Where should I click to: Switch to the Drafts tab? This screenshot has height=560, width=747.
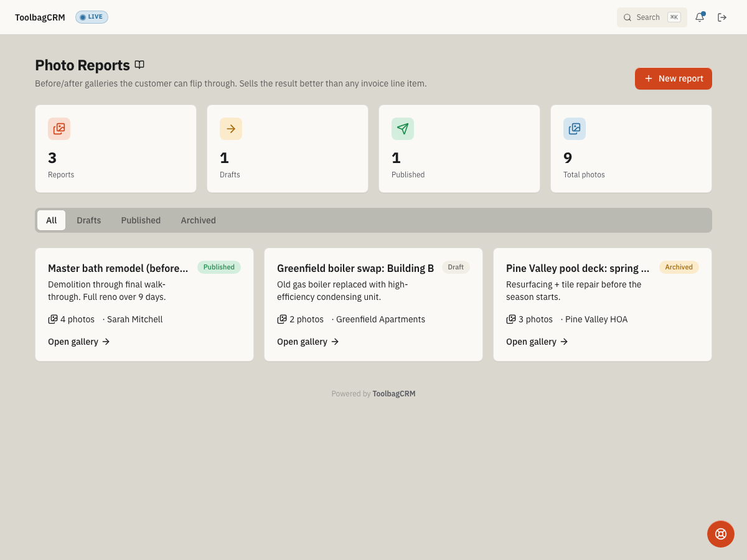tap(89, 220)
